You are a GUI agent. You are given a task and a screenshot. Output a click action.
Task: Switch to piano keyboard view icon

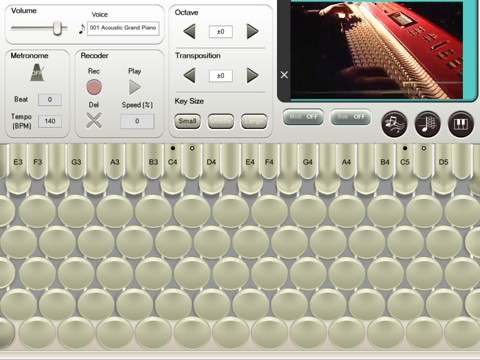461,124
